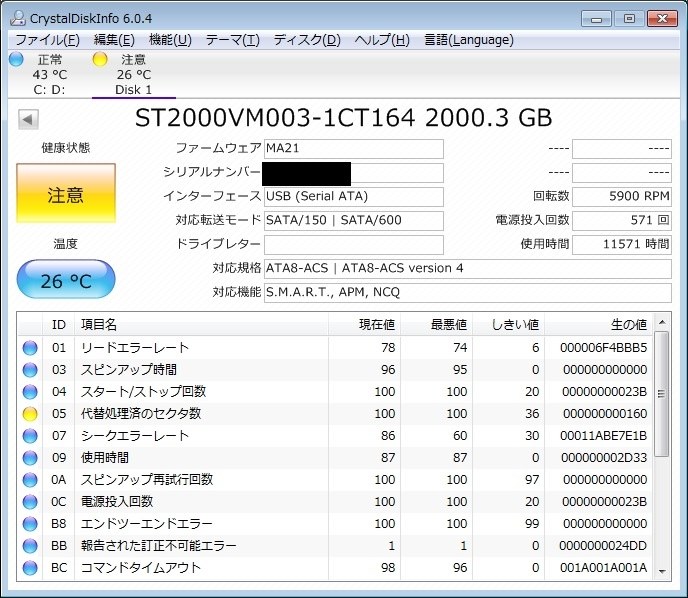Click raw value 00011ABE7E1B
Screen dimensions: 688x598
point(603,436)
